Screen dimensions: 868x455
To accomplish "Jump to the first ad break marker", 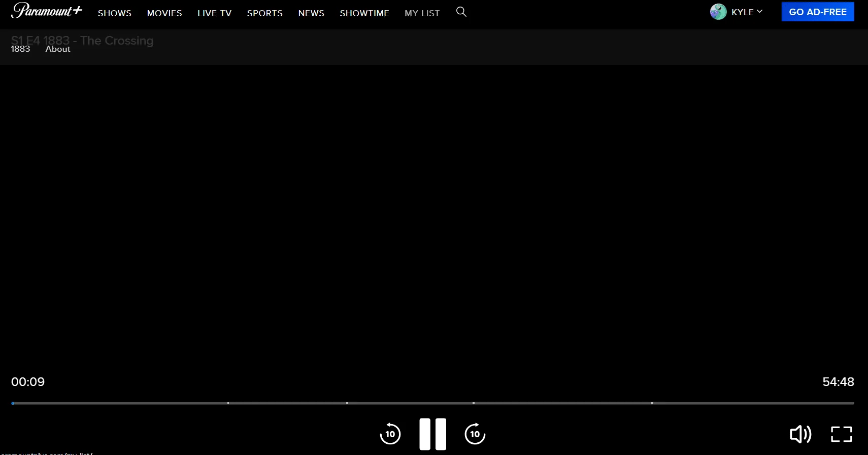I will (x=228, y=403).
